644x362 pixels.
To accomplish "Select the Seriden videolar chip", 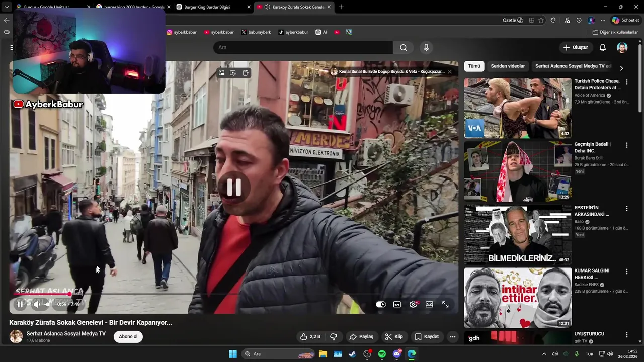I will pyautogui.click(x=508, y=66).
